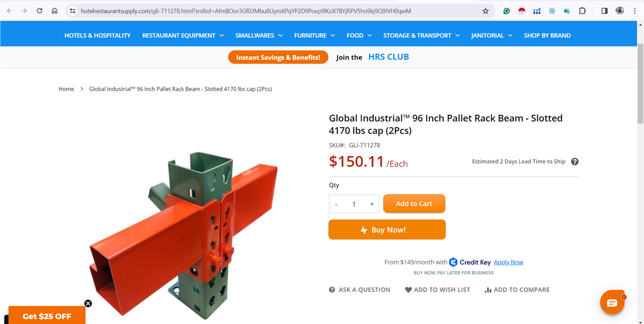Image resolution: width=644 pixels, height=324 pixels.
Task: Increase quantity with the plus button
Action: [372, 204]
